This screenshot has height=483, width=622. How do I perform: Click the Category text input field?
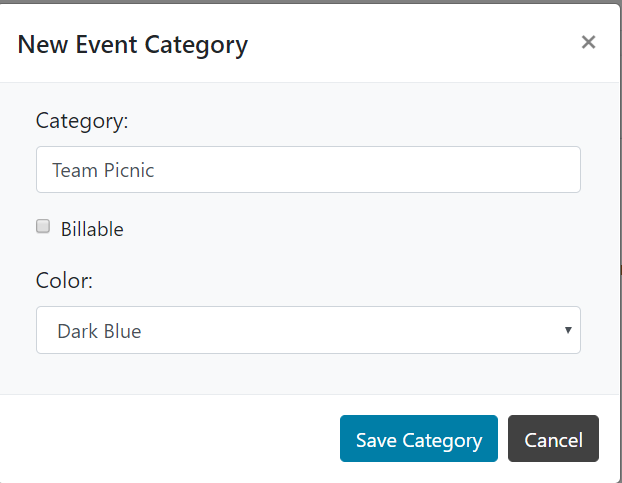pyautogui.click(x=308, y=170)
